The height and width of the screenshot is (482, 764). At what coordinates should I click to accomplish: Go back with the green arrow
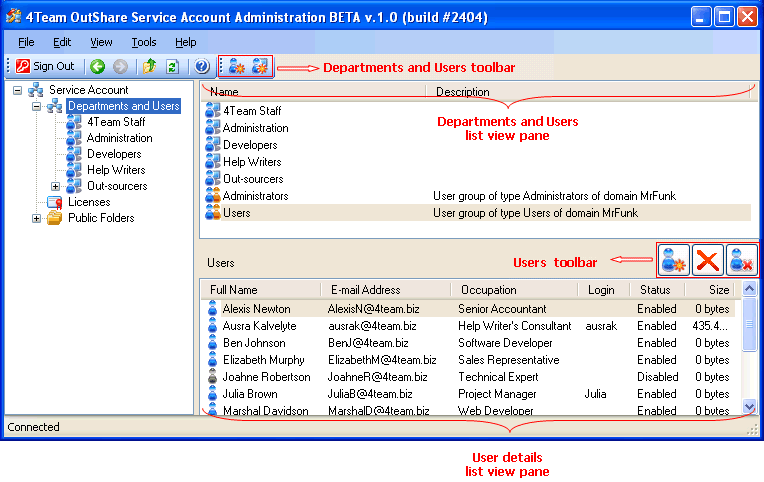pyautogui.click(x=97, y=66)
